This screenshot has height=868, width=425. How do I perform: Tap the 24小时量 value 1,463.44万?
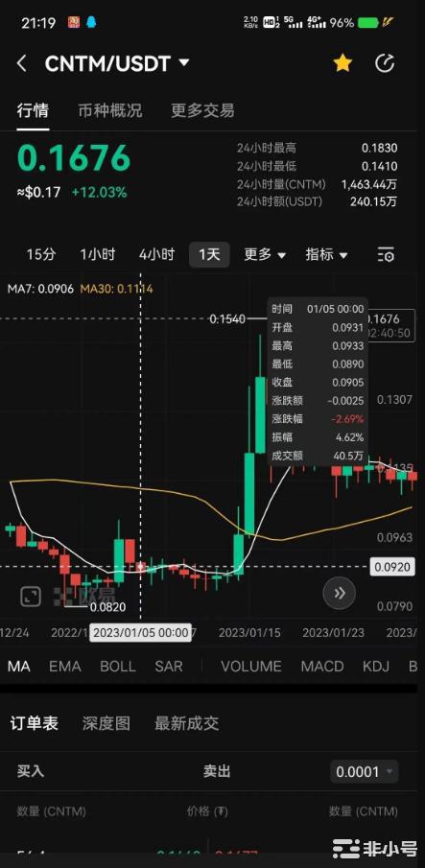[x=369, y=184]
